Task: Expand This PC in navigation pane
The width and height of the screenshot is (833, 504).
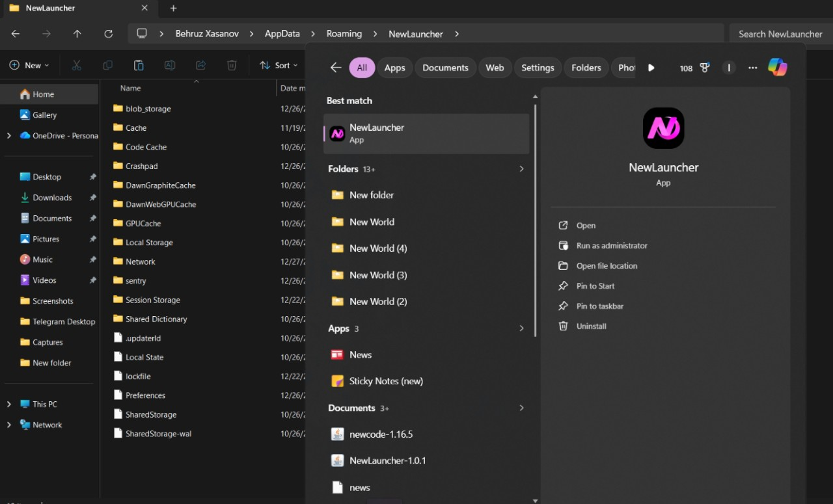Action: (x=9, y=404)
